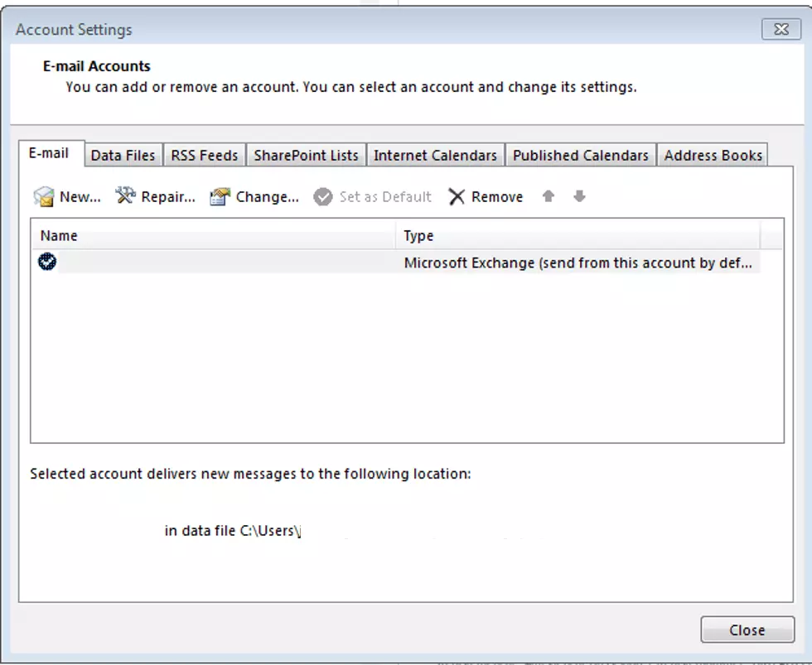812x665 pixels.
Task: Sort accounts by Type column header
Action: [578, 236]
